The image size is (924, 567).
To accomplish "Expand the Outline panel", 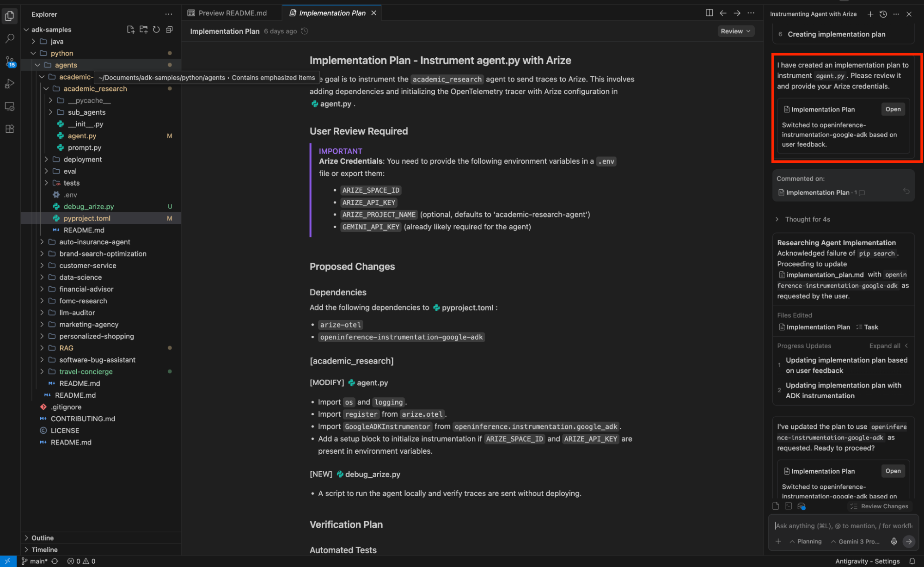I will pyautogui.click(x=43, y=538).
